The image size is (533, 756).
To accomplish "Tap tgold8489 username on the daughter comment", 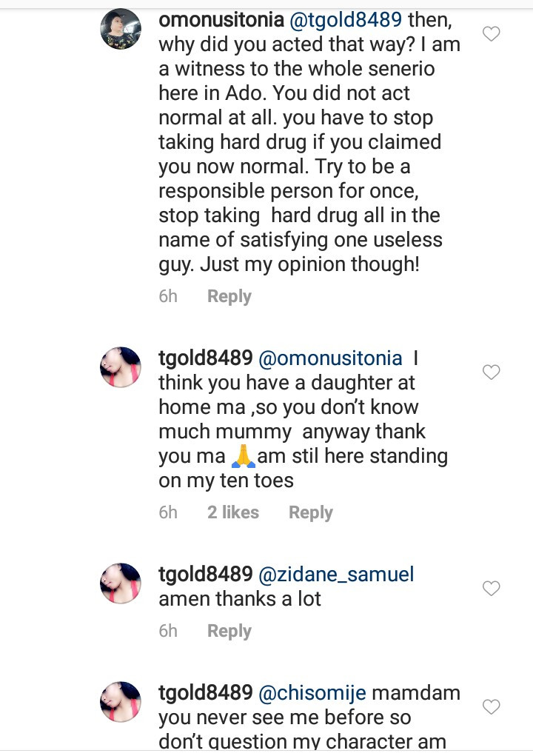I will click(205, 358).
